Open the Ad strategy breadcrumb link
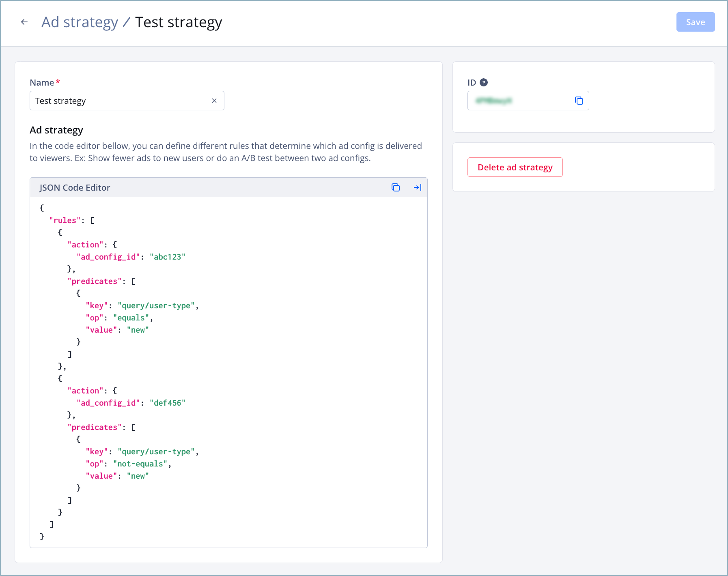Viewport: 728px width, 576px height. [80, 22]
